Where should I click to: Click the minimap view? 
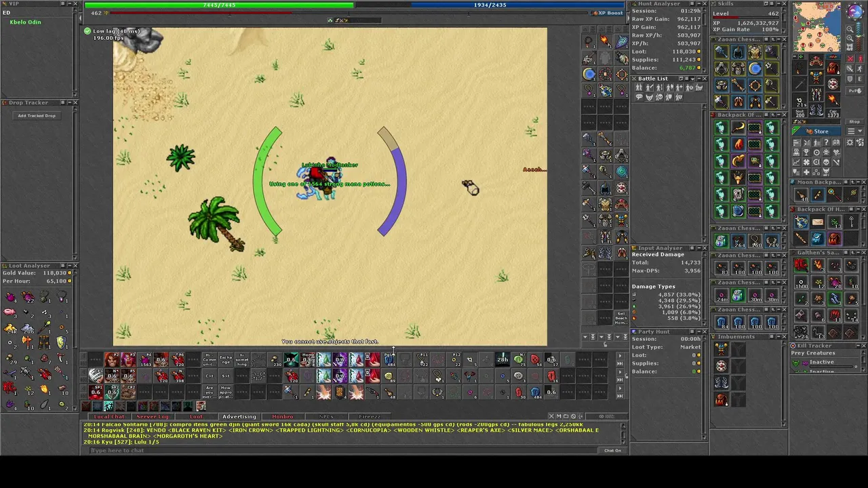[x=816, y=27]
